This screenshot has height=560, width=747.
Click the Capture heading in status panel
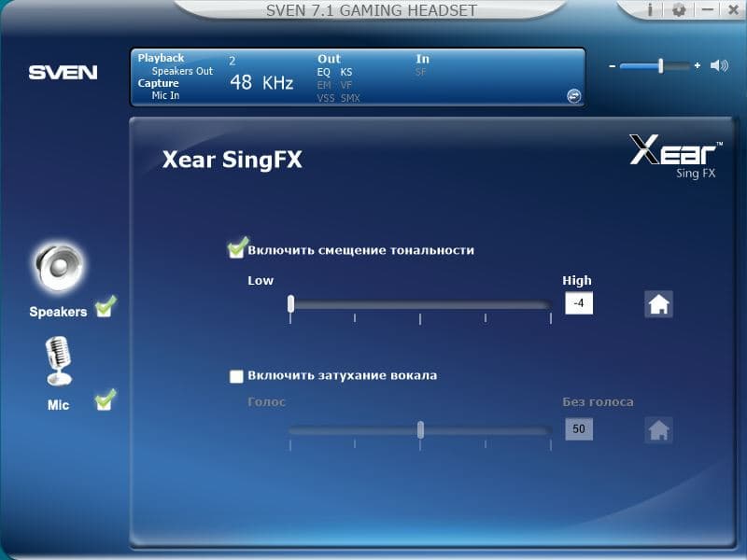[158, 83]
